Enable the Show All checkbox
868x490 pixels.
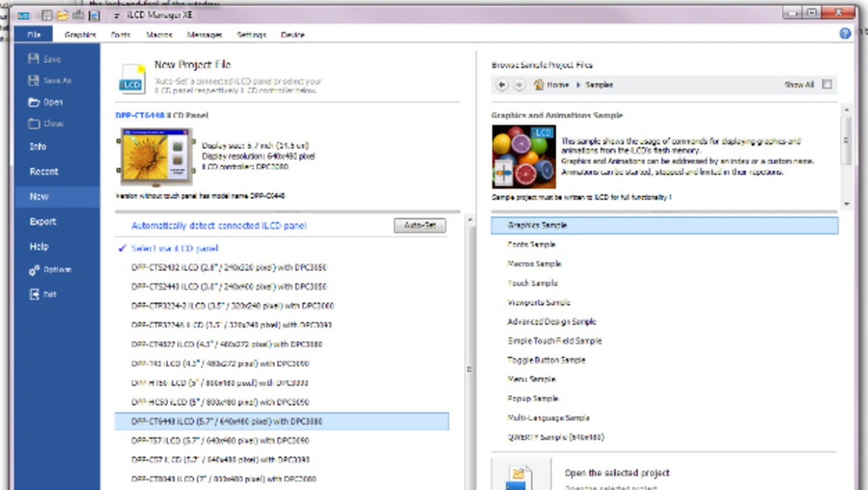(x=826, y=85)
